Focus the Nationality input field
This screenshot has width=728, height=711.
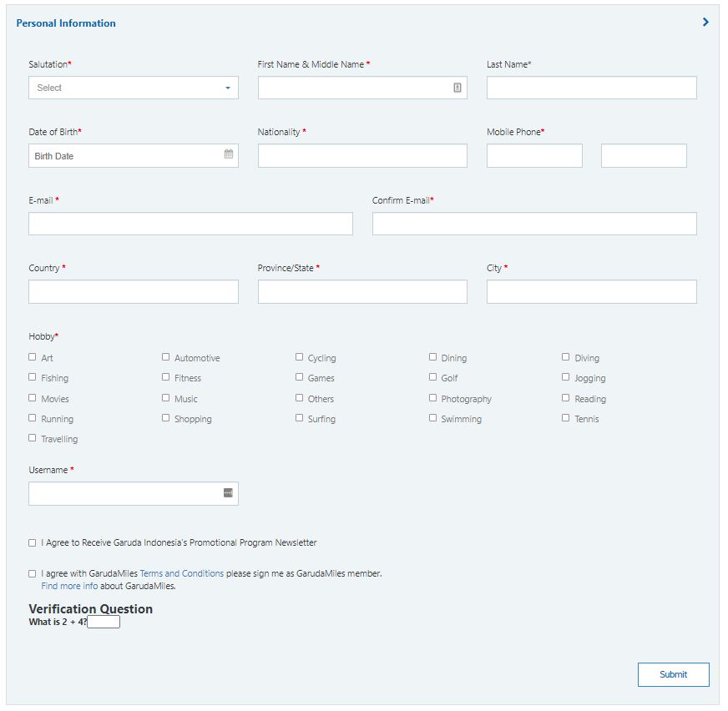(362, 155)
